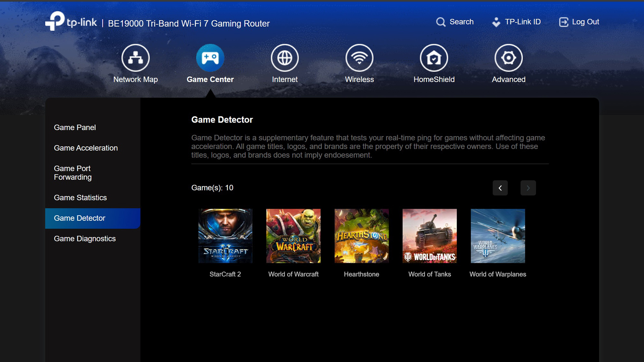The width and height of the screenshot is (644, 362).
Task: Go to next games page arrow
Action: tap(528, 188)
